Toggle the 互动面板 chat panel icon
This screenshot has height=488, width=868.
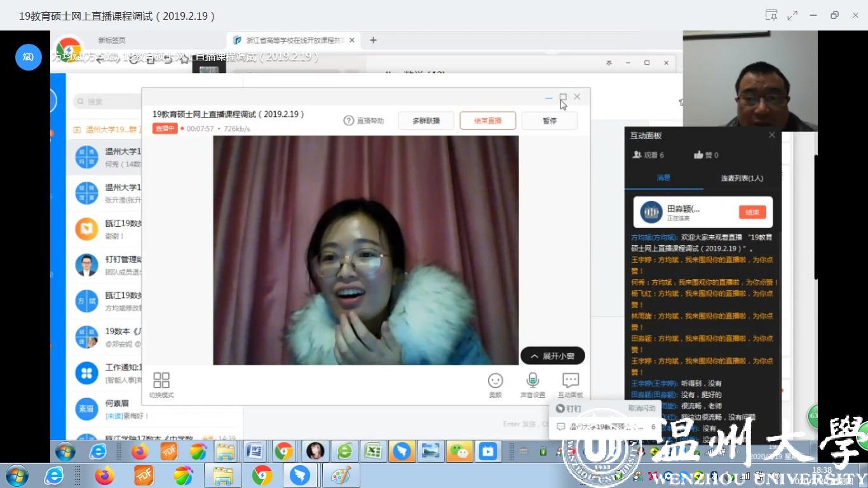[x=570, y=381]
